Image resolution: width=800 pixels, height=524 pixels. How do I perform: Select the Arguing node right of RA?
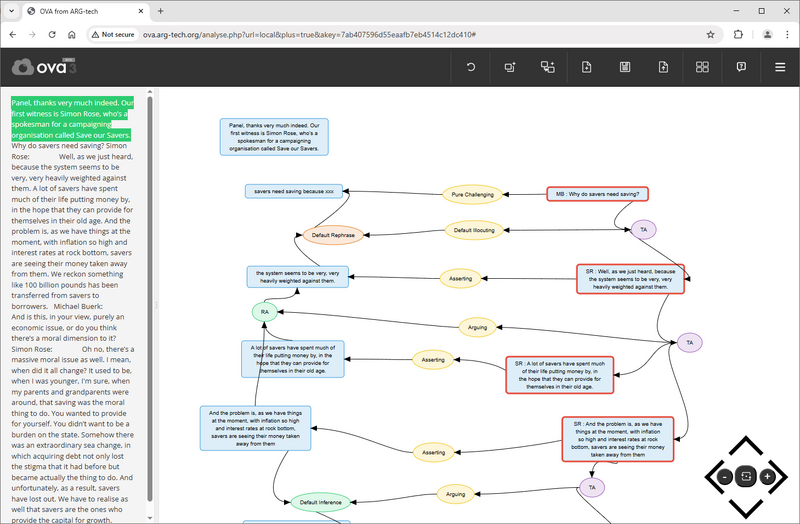478,328
